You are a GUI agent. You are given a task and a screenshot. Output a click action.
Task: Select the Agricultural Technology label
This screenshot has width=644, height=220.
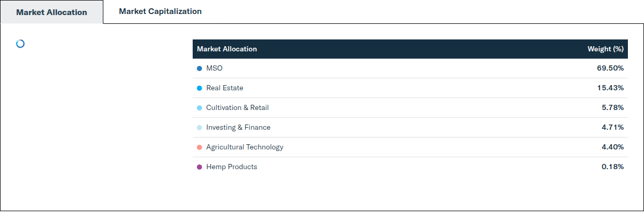tap(245, 147)
